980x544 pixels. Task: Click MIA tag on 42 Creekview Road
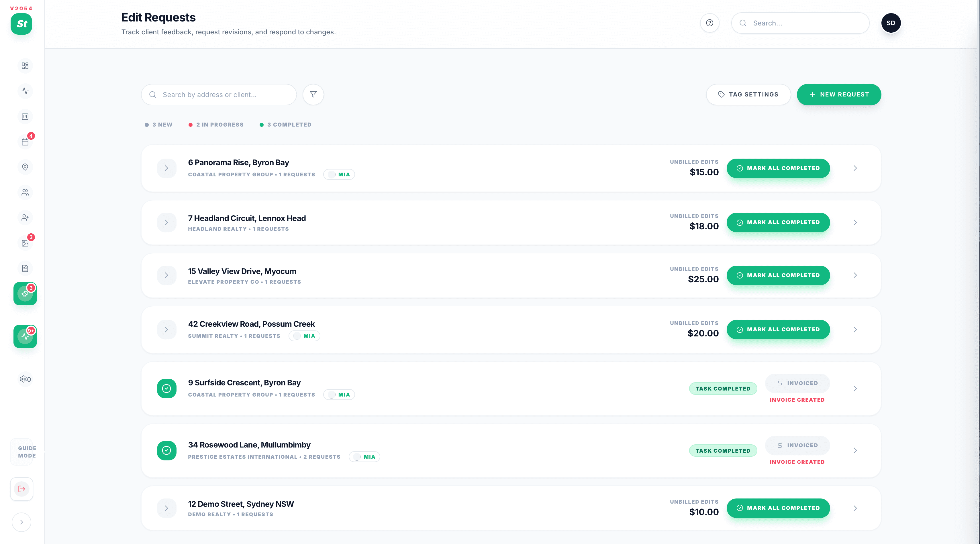pyautogui.click(x=304, y=336)
